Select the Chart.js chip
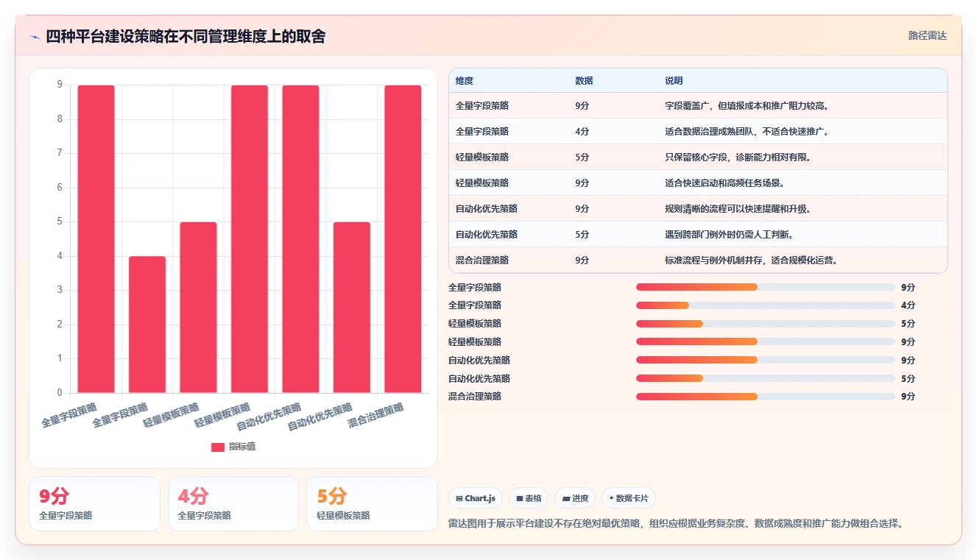977x560 pixels. 475,498
